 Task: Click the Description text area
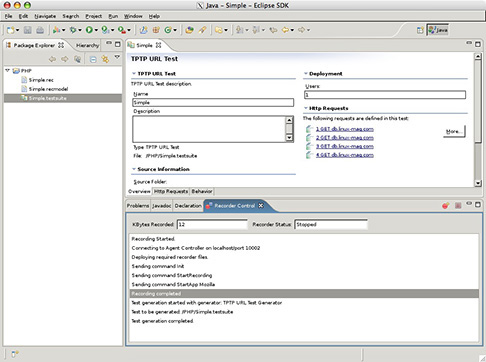pos(209,129)
